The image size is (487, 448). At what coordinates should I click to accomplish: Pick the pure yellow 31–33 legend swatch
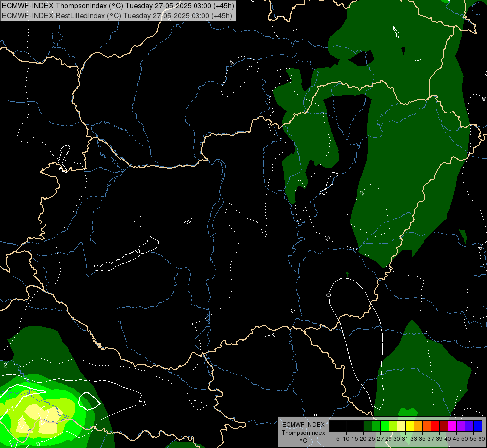[x=410, y=426]
